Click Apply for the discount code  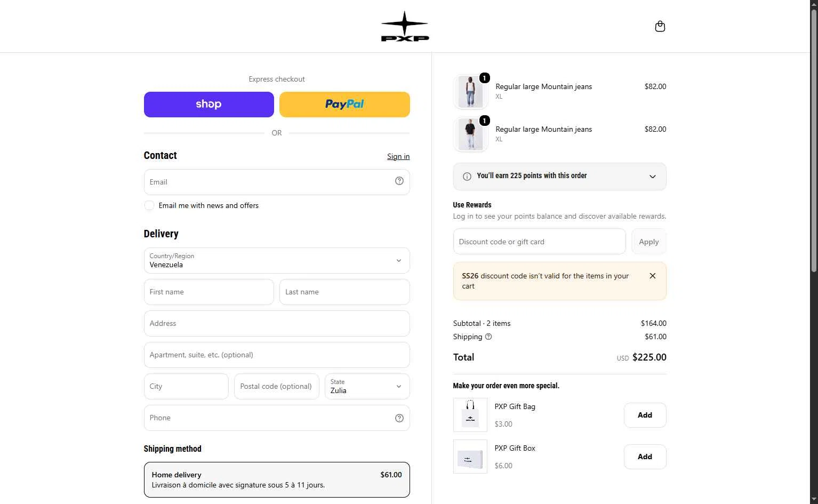pos(648,242)
